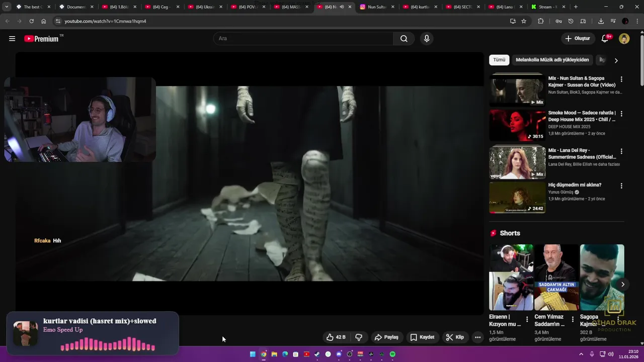Open Nun Sultan & Sagopa mix thumbnail
This screenshot has width=644, height=362.
tap(517, 90)
